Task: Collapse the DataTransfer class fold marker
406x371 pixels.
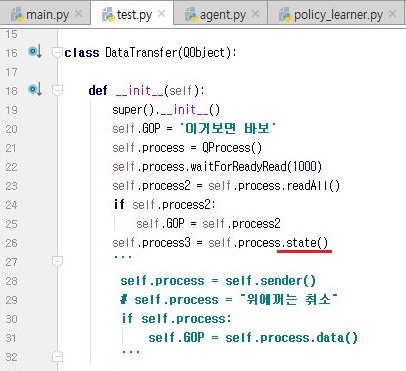Action: [x=57, y=53]
